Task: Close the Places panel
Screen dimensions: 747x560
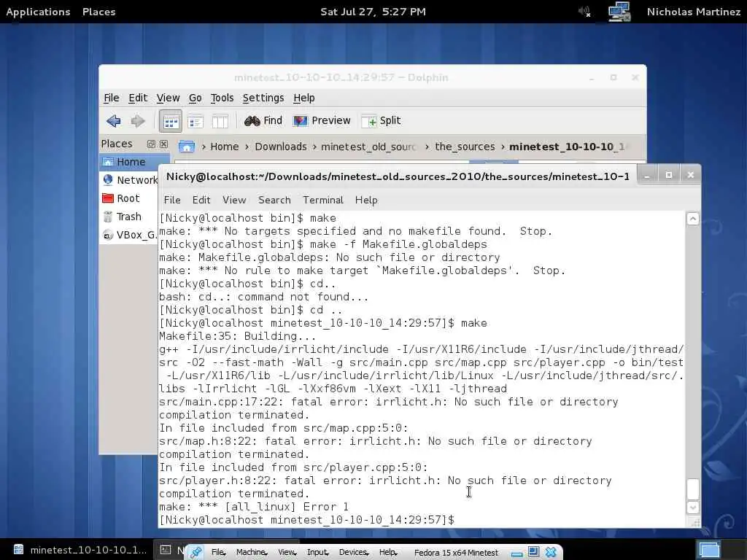Action: [x=163, y=144]
